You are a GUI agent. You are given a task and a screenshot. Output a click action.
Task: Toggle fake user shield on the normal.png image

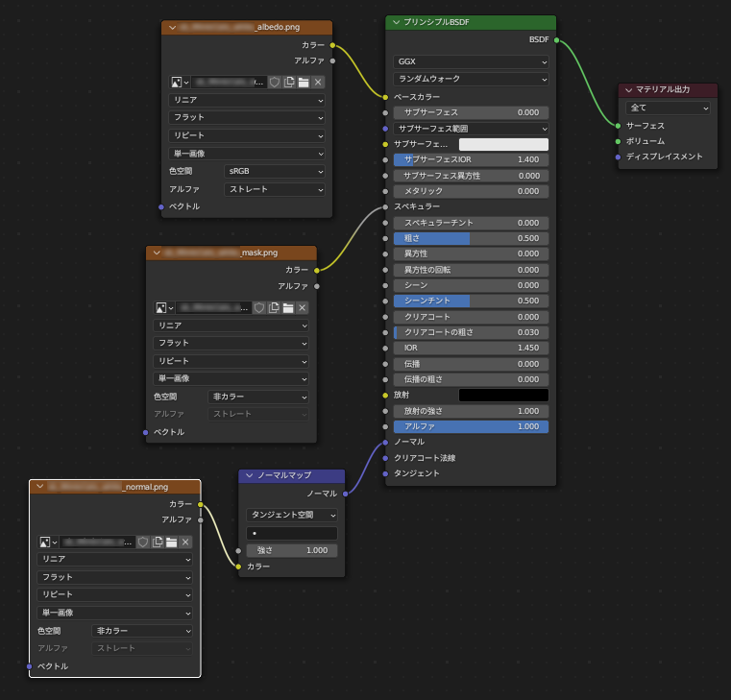142,543
